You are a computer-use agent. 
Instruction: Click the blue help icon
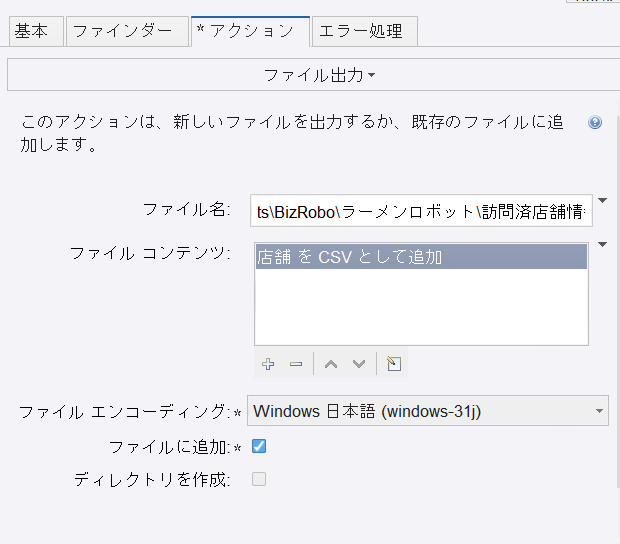595,122
